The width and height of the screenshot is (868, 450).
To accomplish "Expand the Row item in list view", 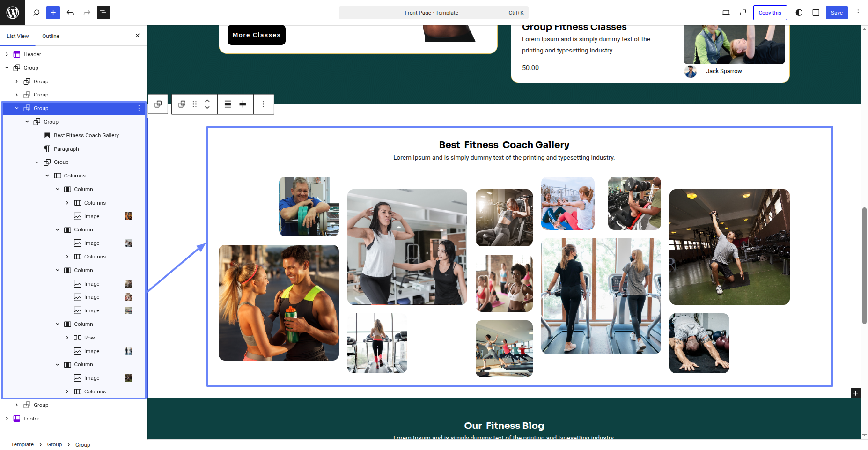I will coord(67,338).
